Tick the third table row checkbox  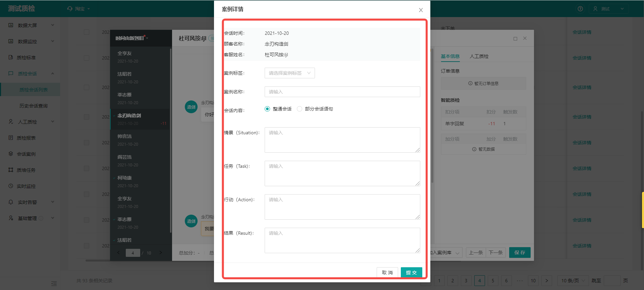[x=87, y=87]
